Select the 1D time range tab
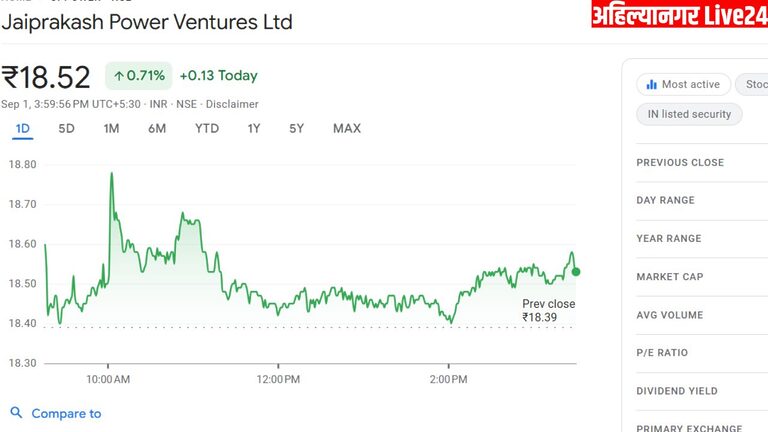Screen dimensions: 768x432 click(22, 128)
